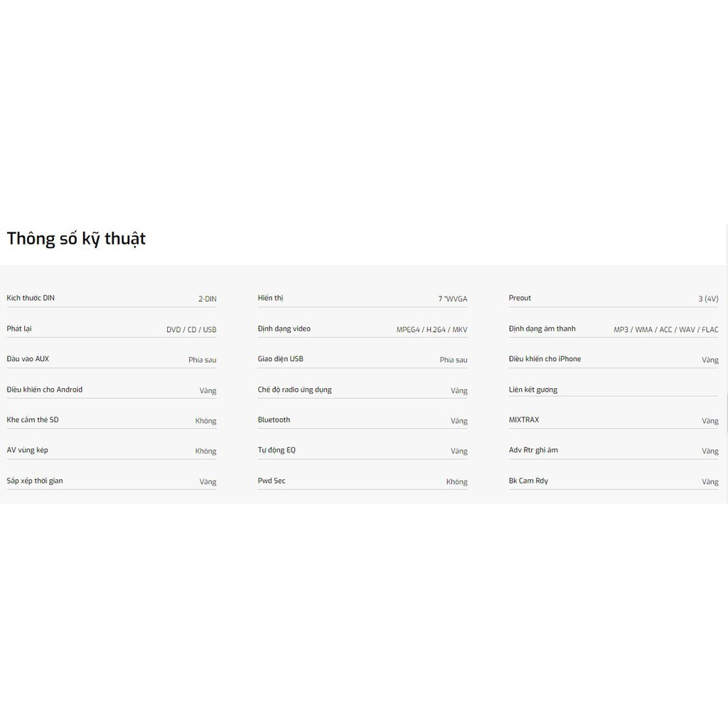Click the "Điều khiển cho Android" label
728x728 pixels.
(45, 390)
